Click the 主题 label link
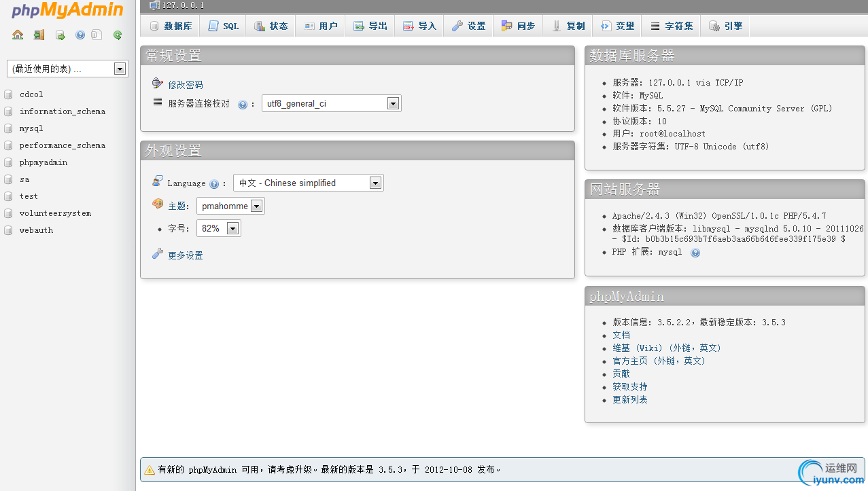The height and width of the screenshot is (491, 868). (x=177, y=206)
